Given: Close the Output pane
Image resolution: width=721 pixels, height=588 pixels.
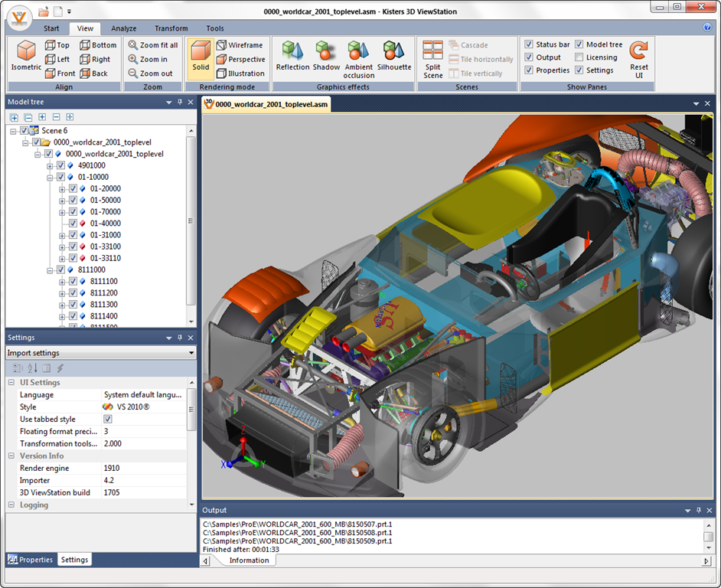Looking at the screenshot, I should pos(709,510).
